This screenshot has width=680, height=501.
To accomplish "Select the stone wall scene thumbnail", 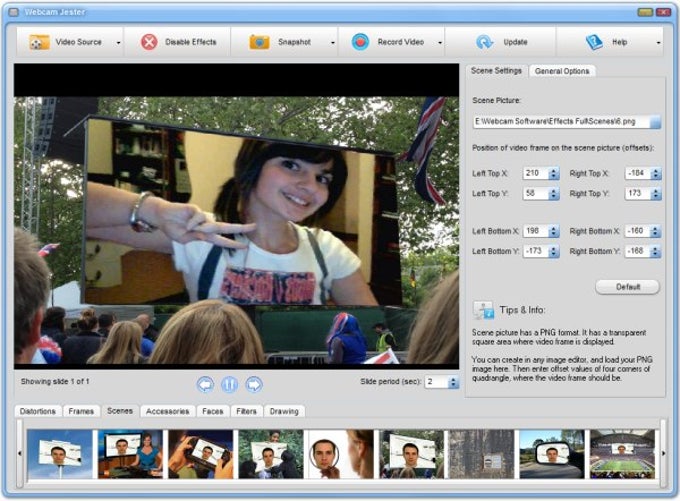I will pos(481,454).
